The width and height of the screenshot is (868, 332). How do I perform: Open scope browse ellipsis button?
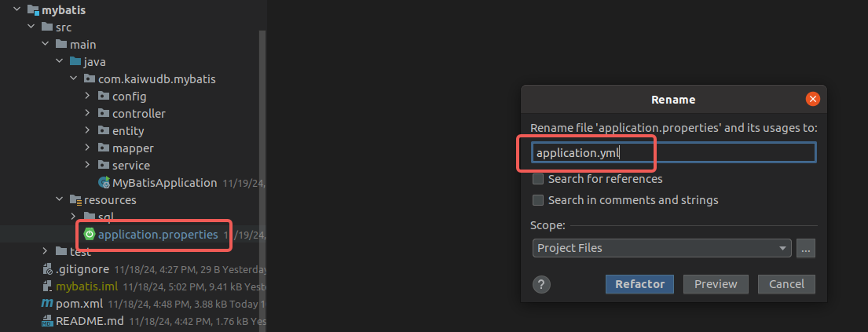(x=806, y=248)
